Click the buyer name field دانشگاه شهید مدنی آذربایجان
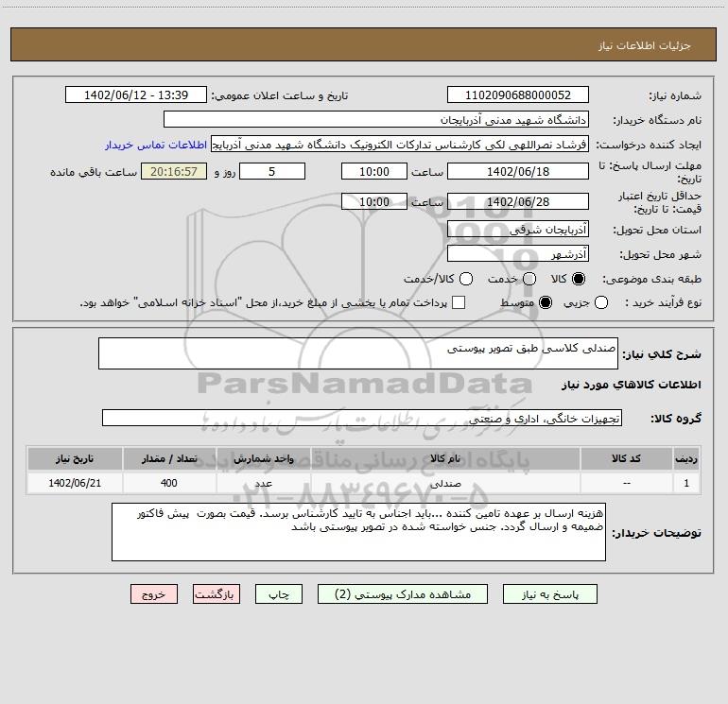Viewport: 728px width, 704px height. [x=376, y=119]
